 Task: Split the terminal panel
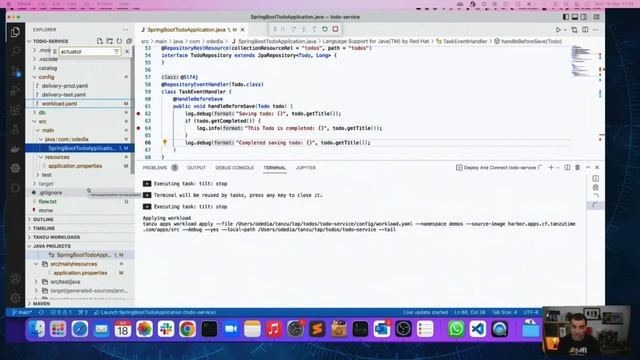(567, 168)
